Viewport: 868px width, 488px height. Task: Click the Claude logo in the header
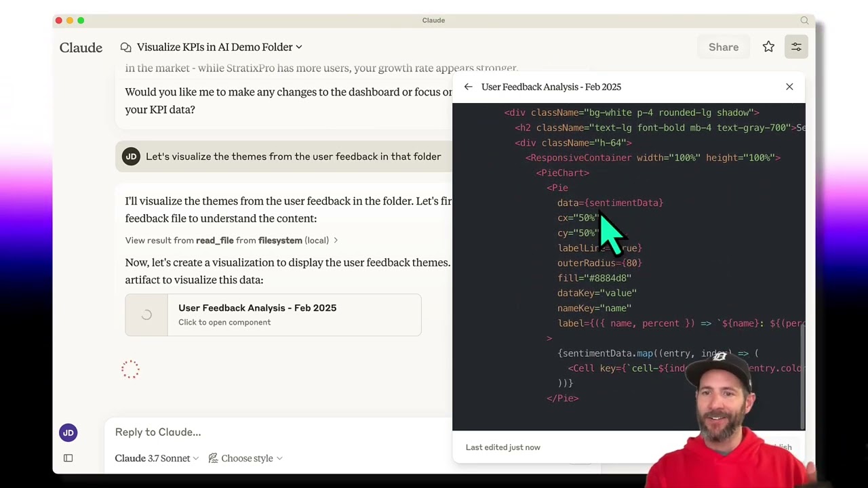[x=81, y=47]
